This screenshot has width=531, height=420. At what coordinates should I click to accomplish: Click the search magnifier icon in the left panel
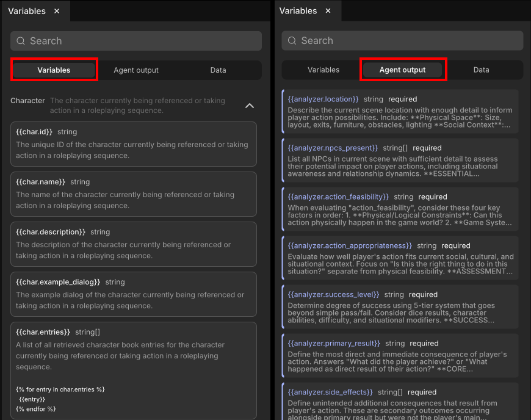21,41
